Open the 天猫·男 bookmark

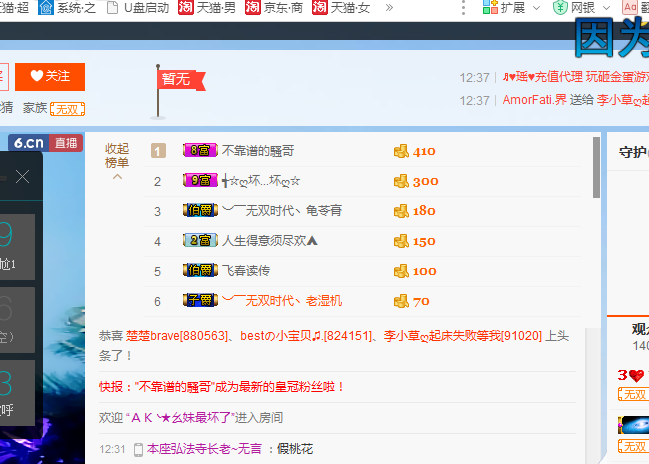click(x=207, y=7)
